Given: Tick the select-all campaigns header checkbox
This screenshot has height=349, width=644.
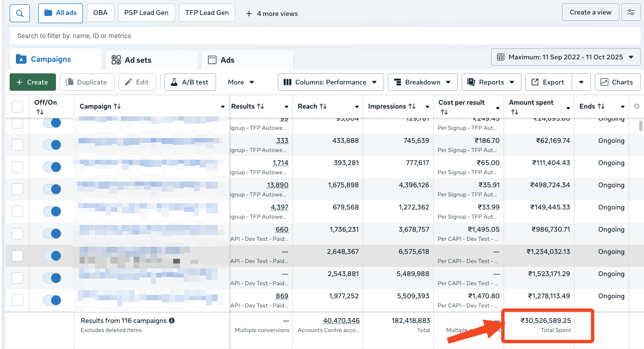Looking at the screenshot, I should coord(17,107).
